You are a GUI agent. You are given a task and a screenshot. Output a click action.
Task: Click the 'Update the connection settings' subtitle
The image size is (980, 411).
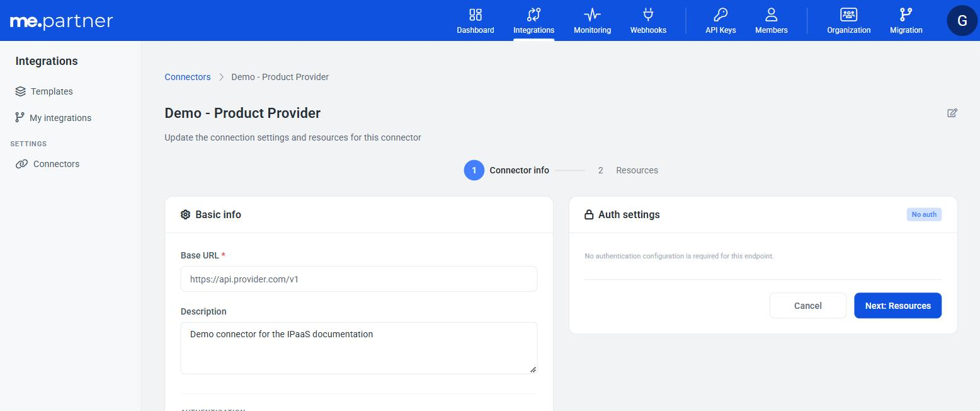[293, 137]
